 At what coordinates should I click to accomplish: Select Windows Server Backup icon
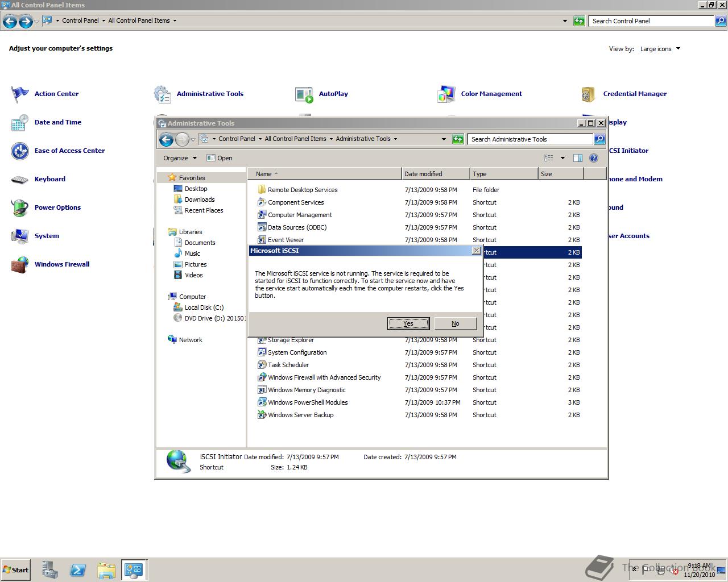pyautogui.click(x=262, y=415)
